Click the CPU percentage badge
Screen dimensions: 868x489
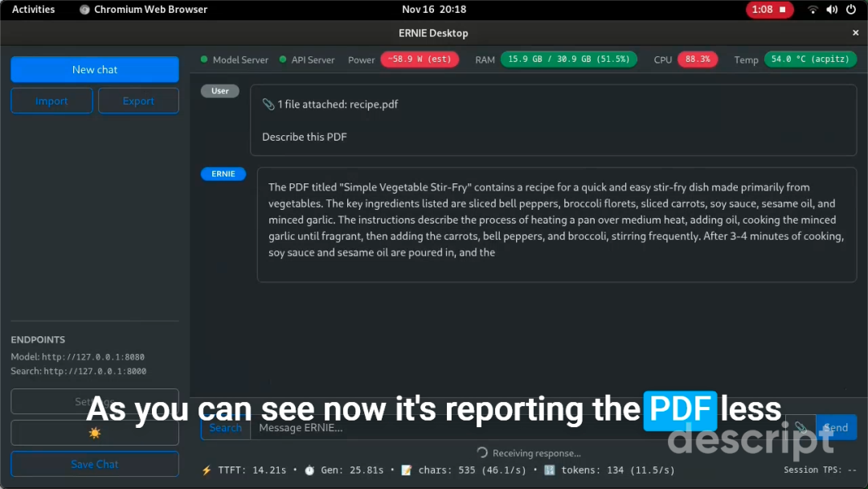tap(698, 60)
